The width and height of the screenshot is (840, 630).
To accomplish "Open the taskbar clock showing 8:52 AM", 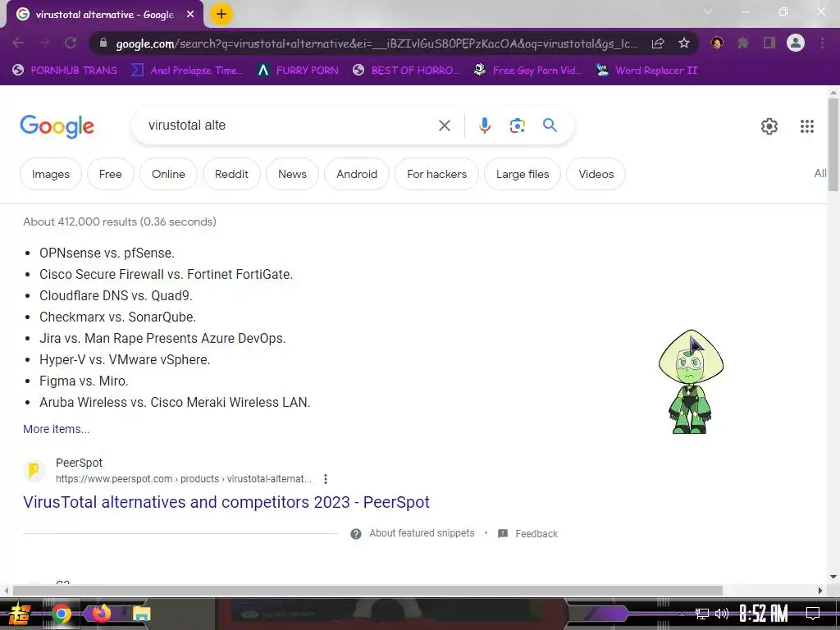I will point(764,614).
